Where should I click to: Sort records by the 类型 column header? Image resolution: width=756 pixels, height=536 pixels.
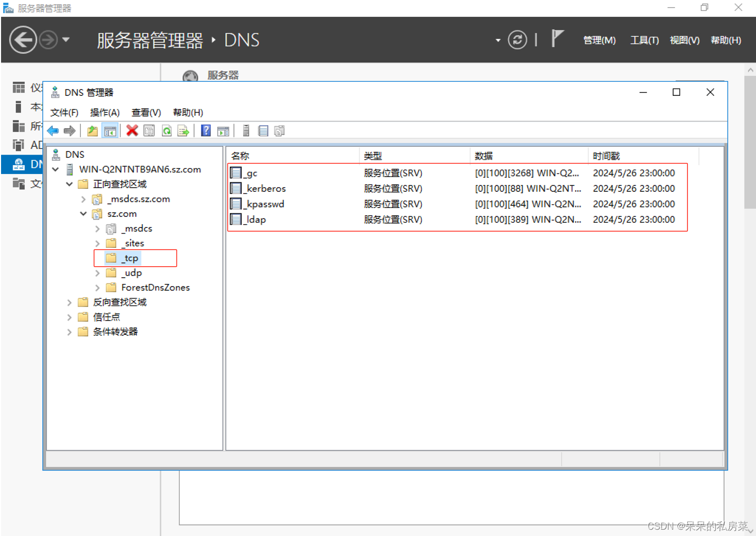tap(415, 156)
